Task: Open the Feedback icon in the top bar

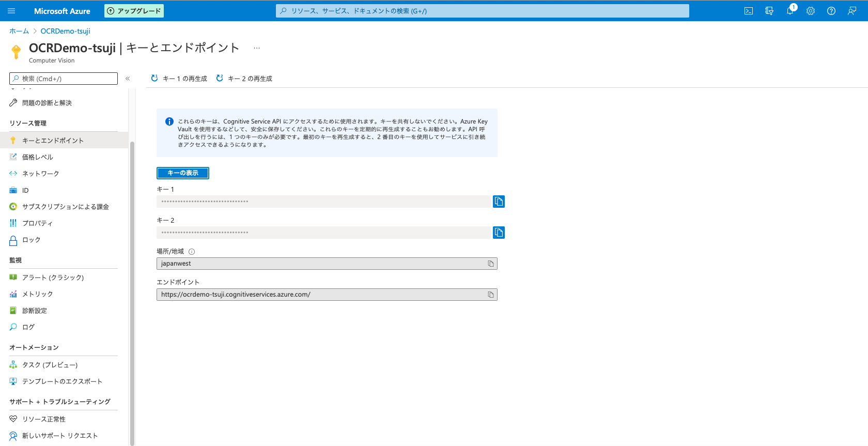Action: [852, 11]
